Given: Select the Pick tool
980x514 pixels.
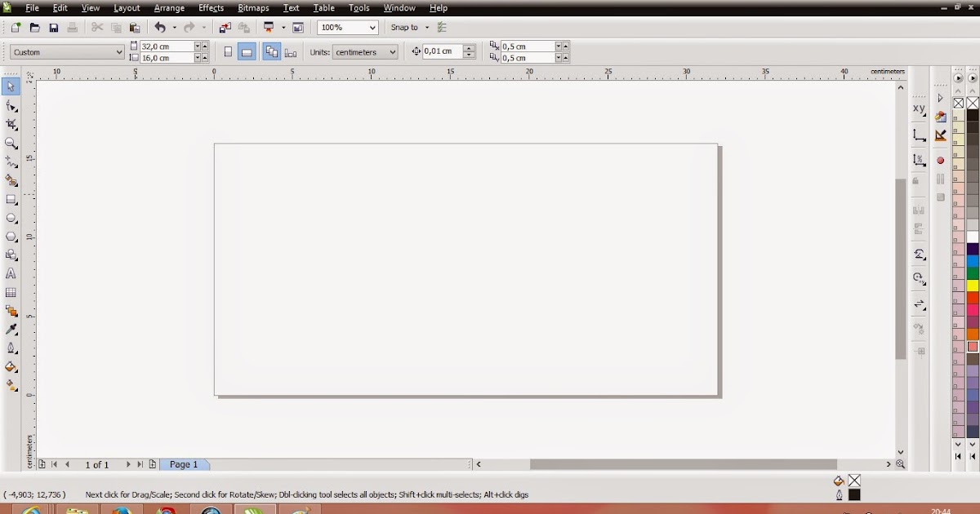Looking at the screenshot, I should pos(11,86).
